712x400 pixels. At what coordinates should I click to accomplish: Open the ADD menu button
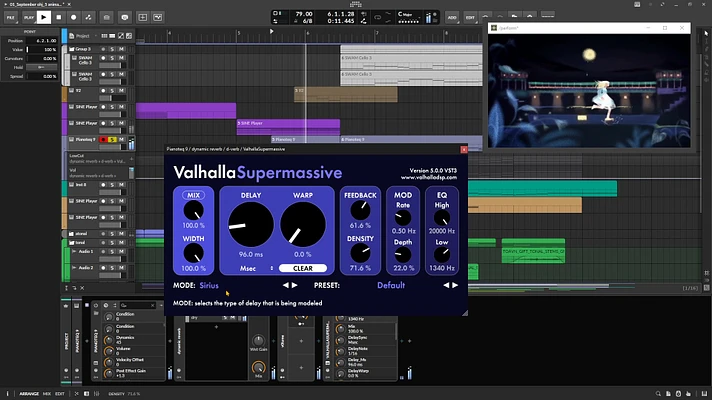click(x=452, y=17)
